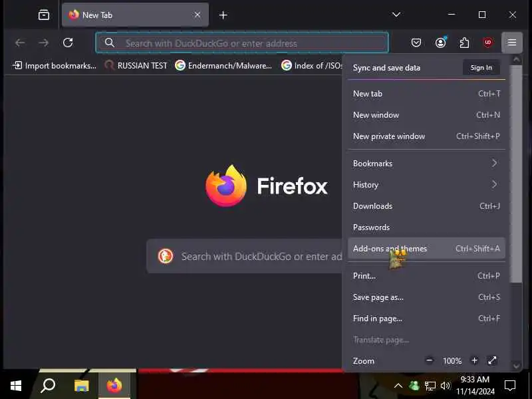Select New tab menu entry
Image resolution: width=532 pixels, height=399 pixels.
coord(426,94)
